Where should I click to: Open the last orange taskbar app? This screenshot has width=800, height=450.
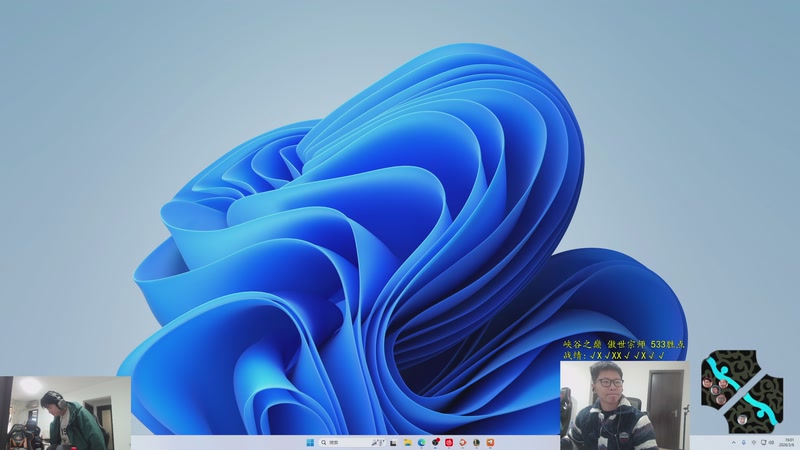(x=490, y=442)
